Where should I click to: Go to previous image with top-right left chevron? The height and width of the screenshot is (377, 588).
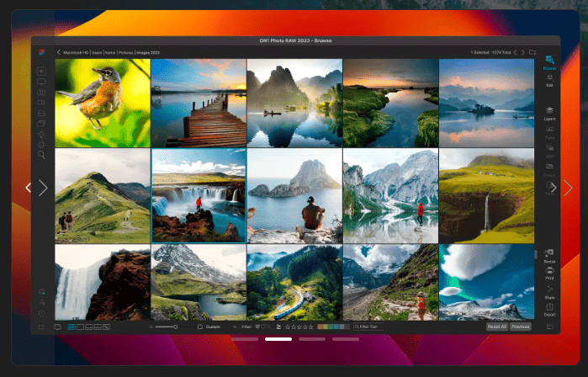[x=516, y=52]
